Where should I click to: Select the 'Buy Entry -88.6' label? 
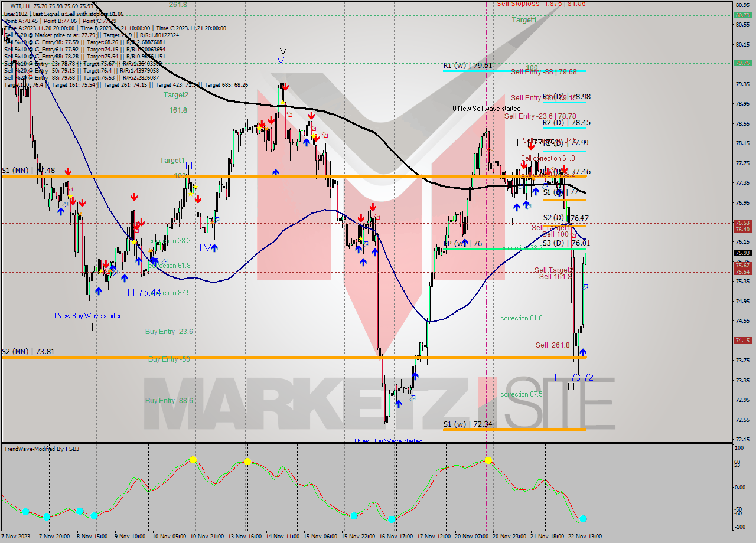pyautogui.click(x=169, y=400)
